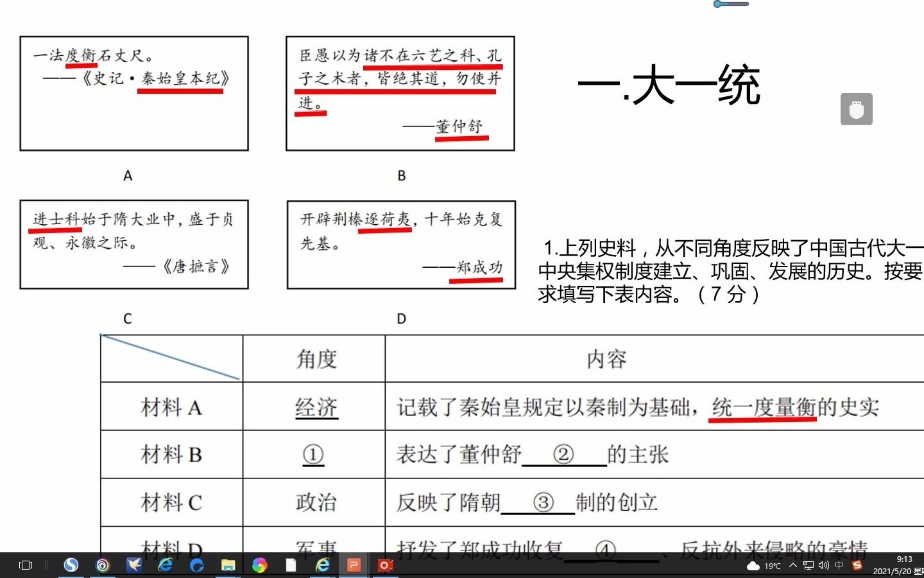Select source box D quoting 郑成功
Screen dimensions: 924x578
click(401, 245)
